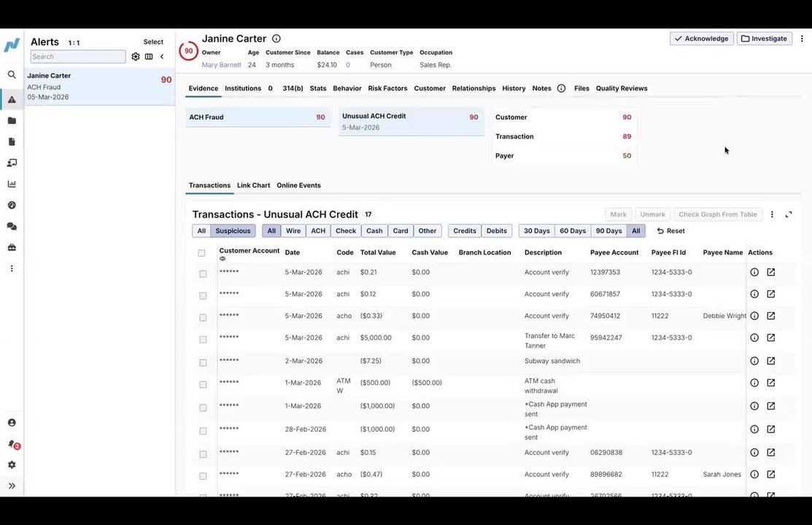This screenshot has width=812, height=525.
Task: Open the Quality Reviews tab
Action: pos(622,88)
